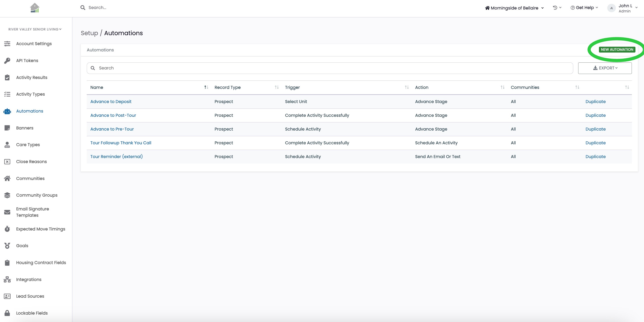644x322 pixels.
Task: Toggle sort on Record Type column
Action: 276,87
